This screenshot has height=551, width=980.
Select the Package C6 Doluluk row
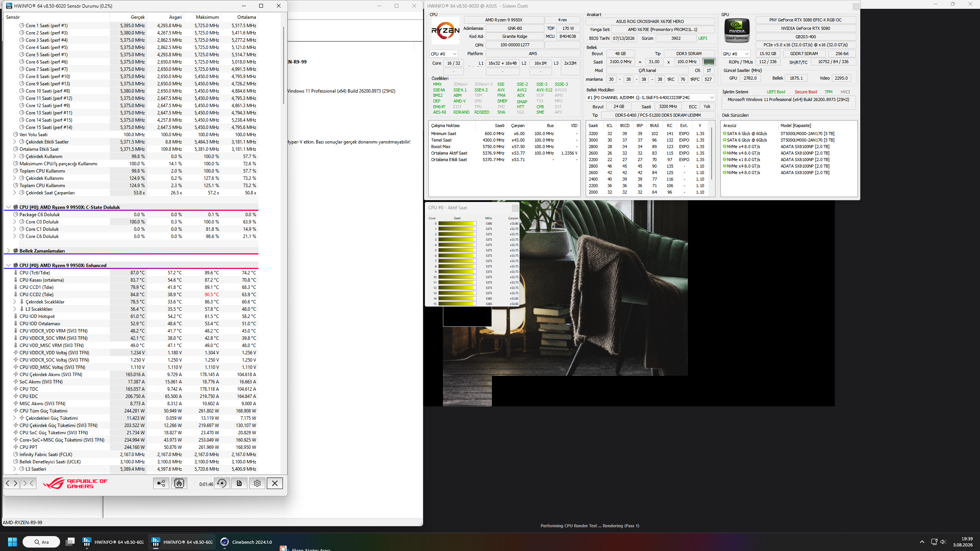click(131, 215)
